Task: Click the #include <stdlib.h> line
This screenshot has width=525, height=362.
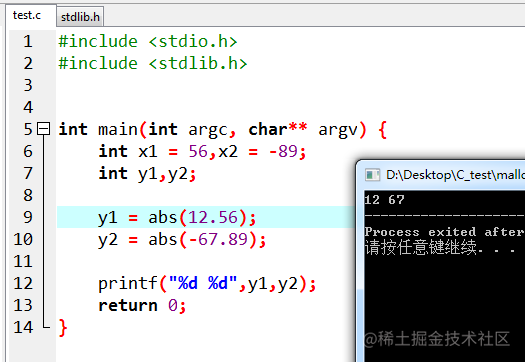Action: [x=153, y=63]
